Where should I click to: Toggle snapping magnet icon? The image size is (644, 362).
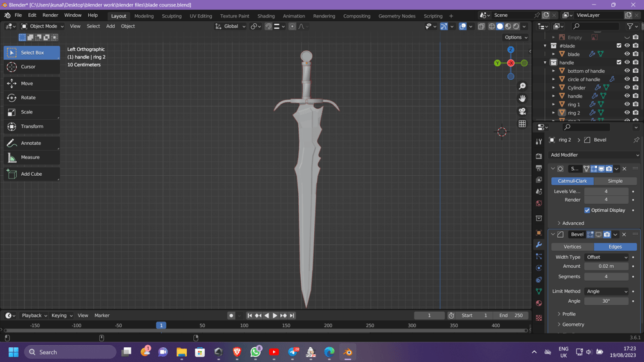click(x=268, y=26)
